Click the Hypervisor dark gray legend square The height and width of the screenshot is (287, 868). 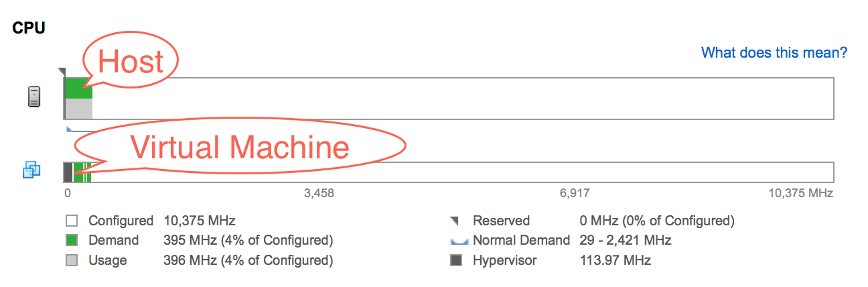click(455, 260)
